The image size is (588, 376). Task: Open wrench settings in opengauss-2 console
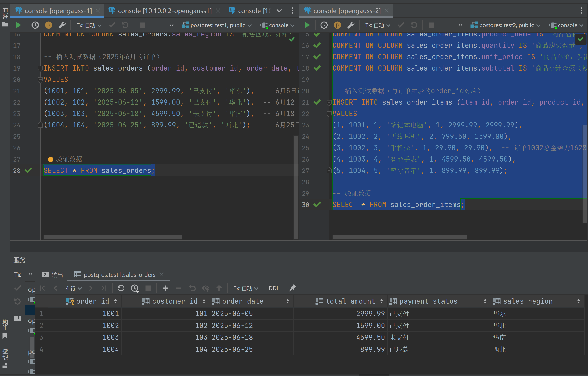(351, 25)
